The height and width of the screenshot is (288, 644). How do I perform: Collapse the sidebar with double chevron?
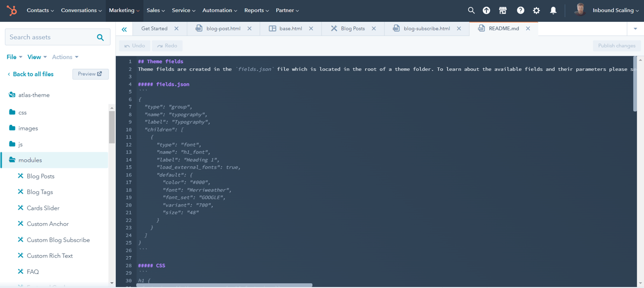(124, 29)
